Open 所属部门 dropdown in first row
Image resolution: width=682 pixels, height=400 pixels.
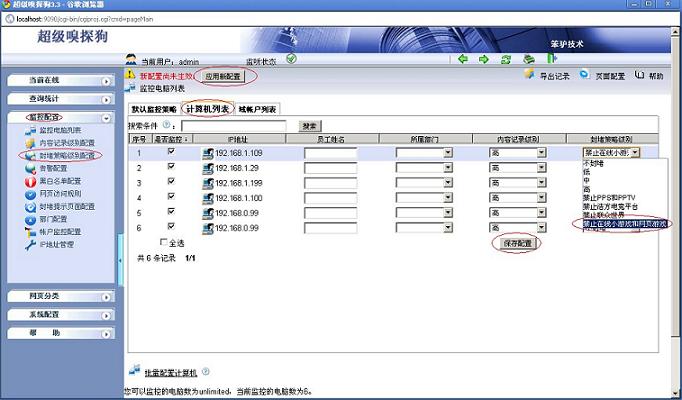coord(448,153)
